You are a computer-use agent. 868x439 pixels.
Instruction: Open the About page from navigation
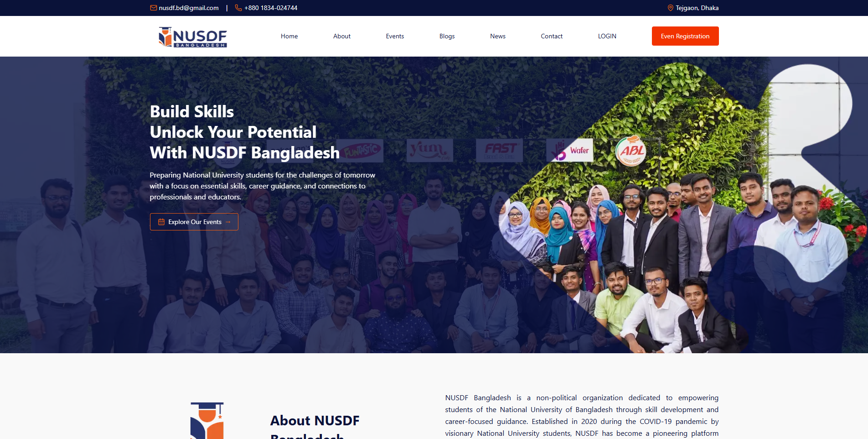coord(342,36)
